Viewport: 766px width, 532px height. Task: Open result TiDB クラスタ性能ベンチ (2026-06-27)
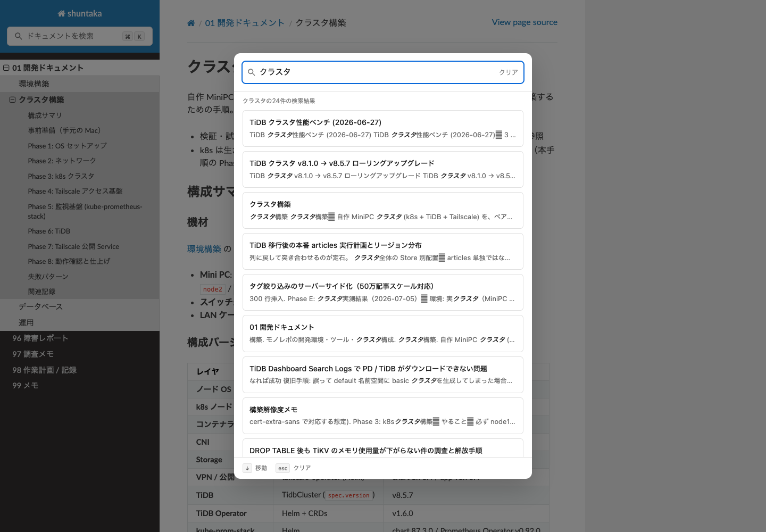point(383,128)
